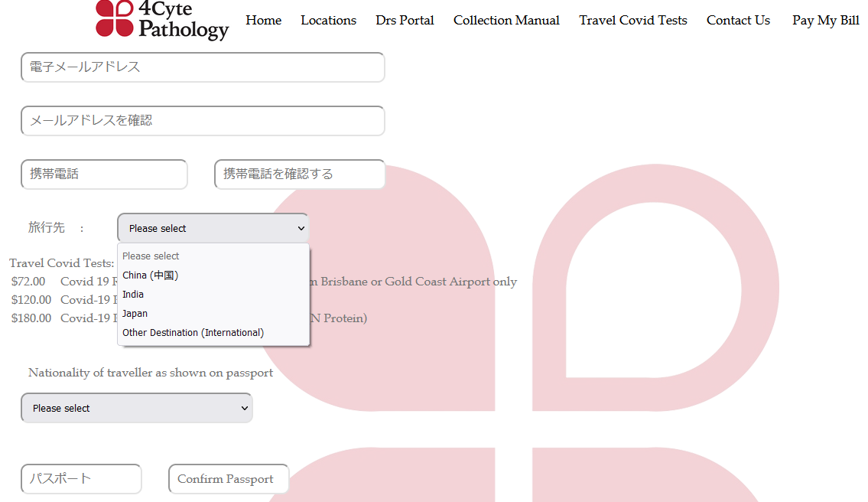Click the 携帯電話 mobile phone field
Screen dimensions: 868x502
tap(104, 174)
